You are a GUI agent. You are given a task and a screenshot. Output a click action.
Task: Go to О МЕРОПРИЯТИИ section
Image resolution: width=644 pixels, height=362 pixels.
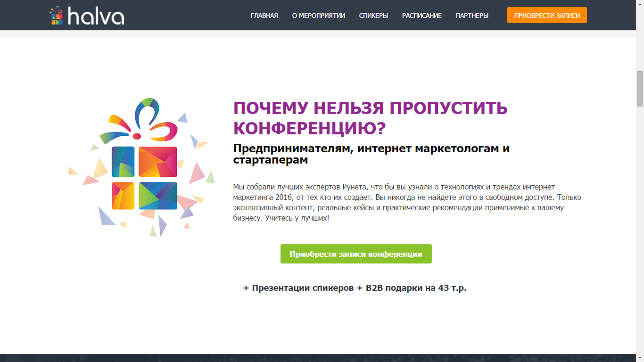click(319, 16)
